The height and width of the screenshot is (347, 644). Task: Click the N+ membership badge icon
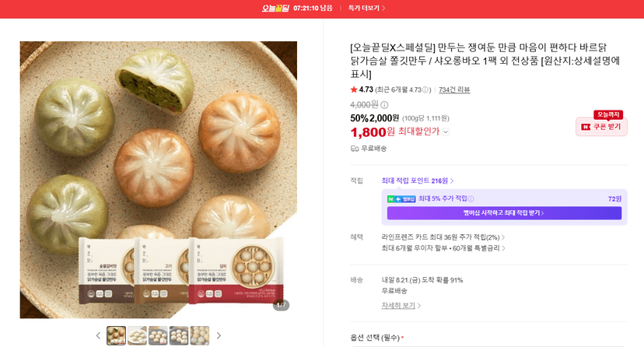401,198
